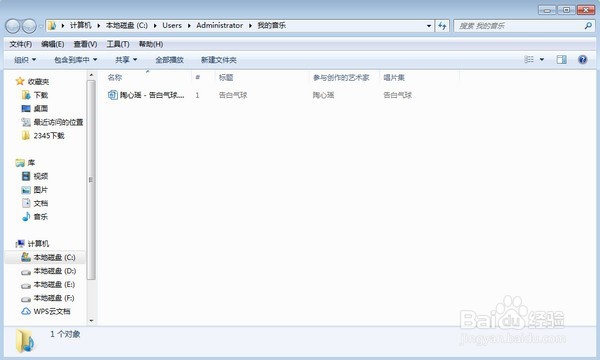Viewport: 600px width, 360px height.
Task: Click the 库 libraries icon
Action: coord(20,163)
